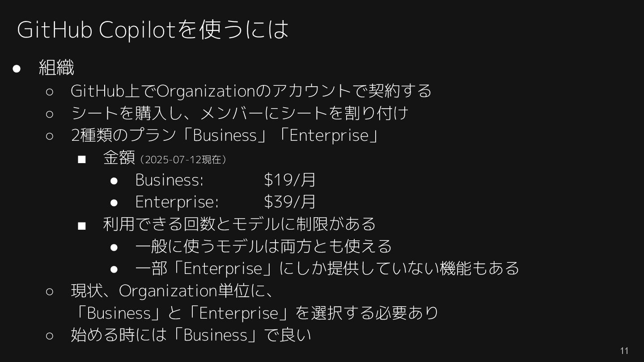The height and width of the screenshot is (362, 644).
Task: Click the line about Enterprise限定の機能もある
Action: coord(327,269)
